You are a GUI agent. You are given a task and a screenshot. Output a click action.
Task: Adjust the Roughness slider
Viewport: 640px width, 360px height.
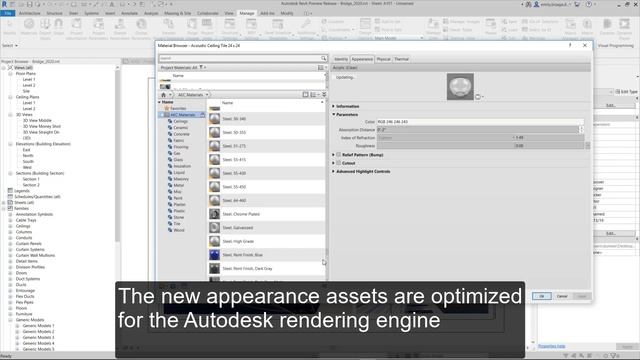480,146
